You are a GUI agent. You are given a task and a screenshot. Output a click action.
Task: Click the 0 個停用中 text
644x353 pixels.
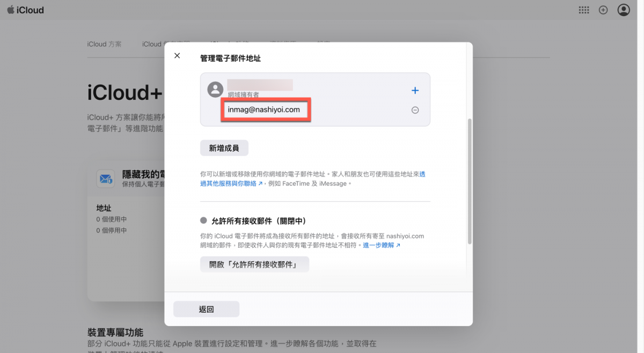point(112,230)
